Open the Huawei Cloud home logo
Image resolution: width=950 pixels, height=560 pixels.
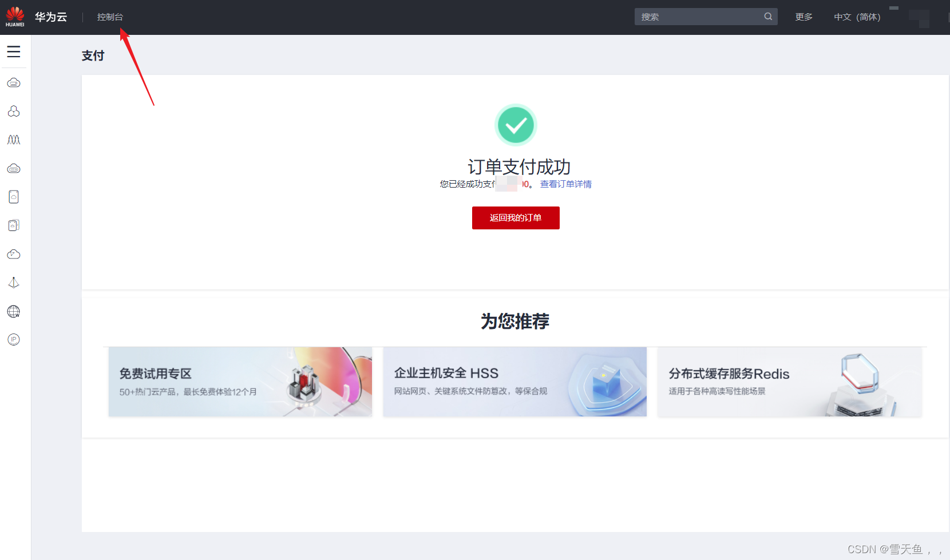(14, 16)
